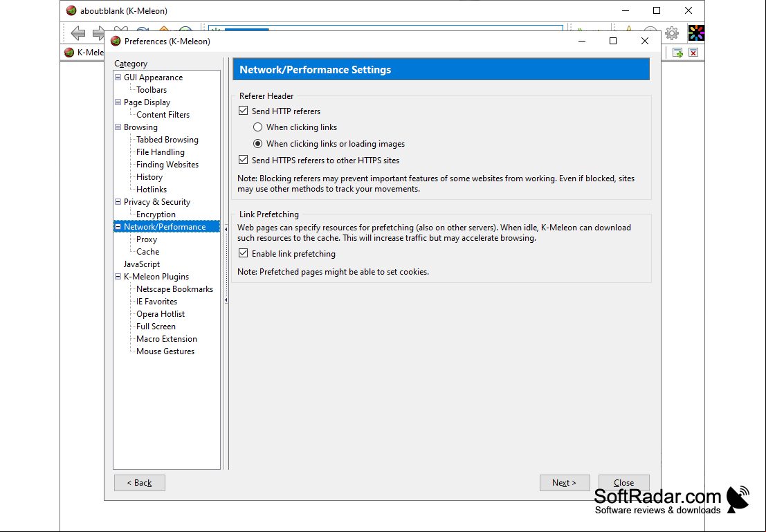The image size is (766, 532).
Task: Click the Back arrow in main browser toolbar
Action: [77, 33]
